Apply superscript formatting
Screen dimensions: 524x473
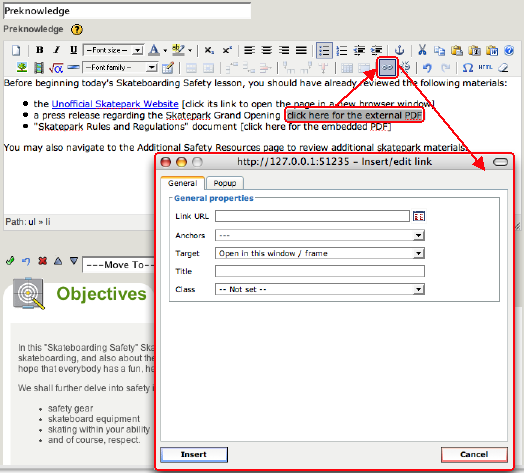227,50
